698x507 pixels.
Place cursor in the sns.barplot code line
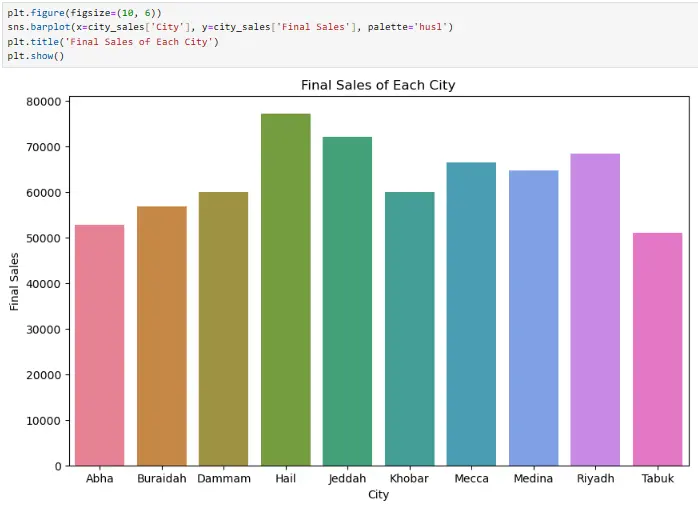tap(230, 26)
